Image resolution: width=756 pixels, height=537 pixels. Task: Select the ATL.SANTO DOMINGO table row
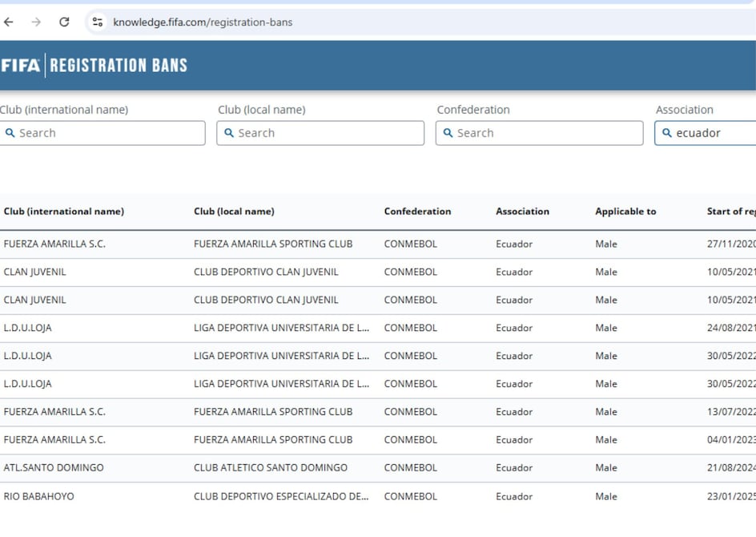click(x=54, y=467)
